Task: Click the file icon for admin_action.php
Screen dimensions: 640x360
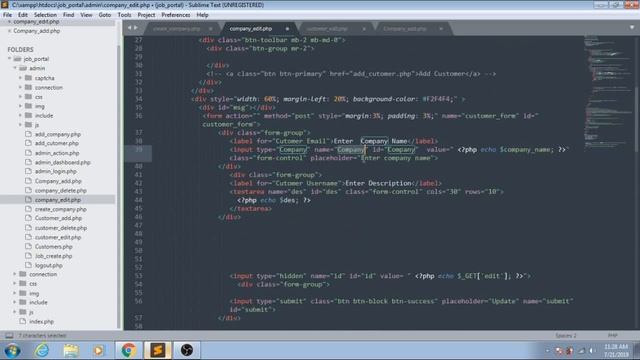Action: [x=28, y=153]
